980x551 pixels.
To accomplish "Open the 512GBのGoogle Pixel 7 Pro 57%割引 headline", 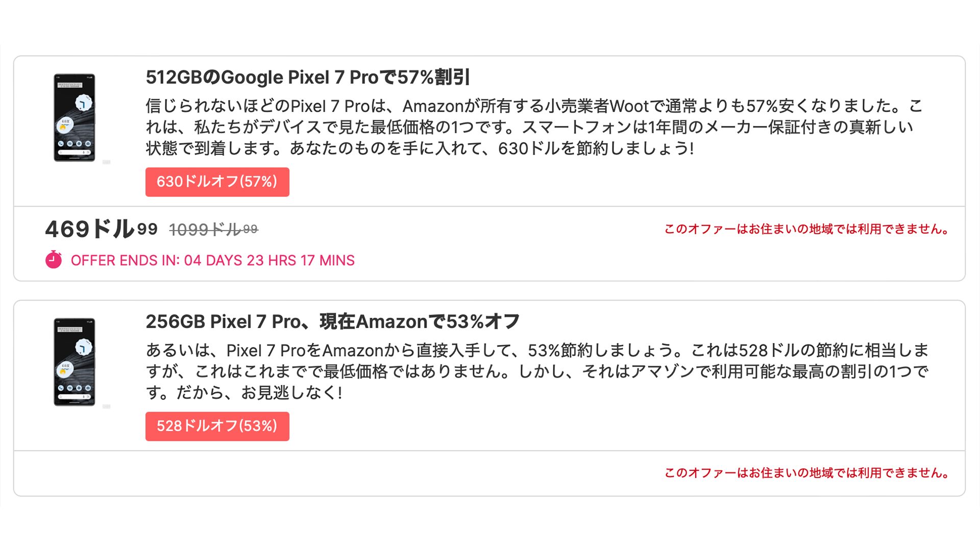I will pyautogui.click(x=307, y=78).
